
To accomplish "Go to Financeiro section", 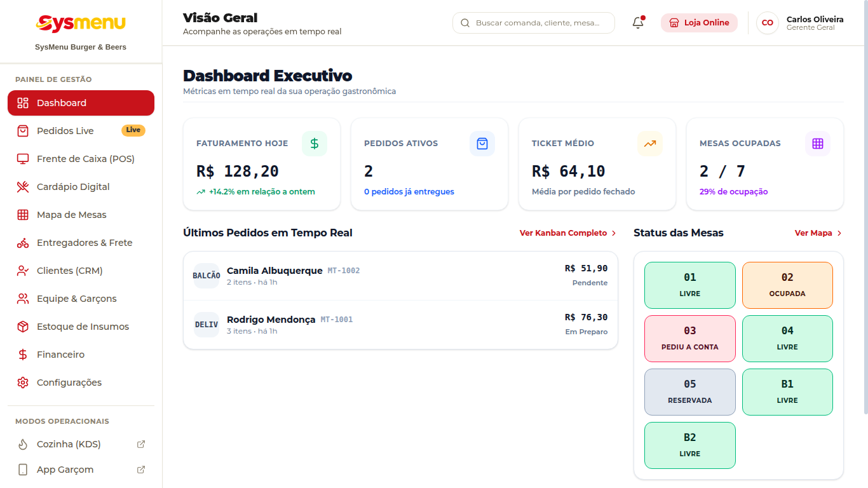I will [x=81, y=355].
